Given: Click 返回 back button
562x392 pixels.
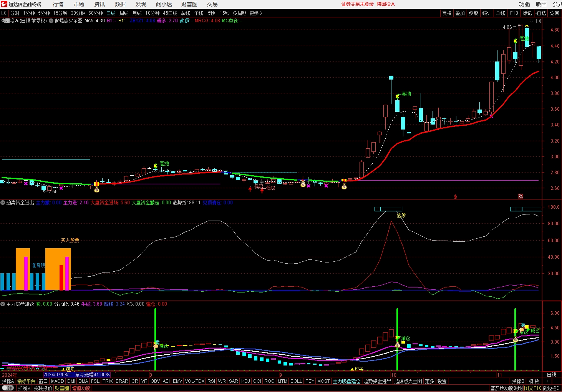Looking at the screenshot, I should point(555,13).
